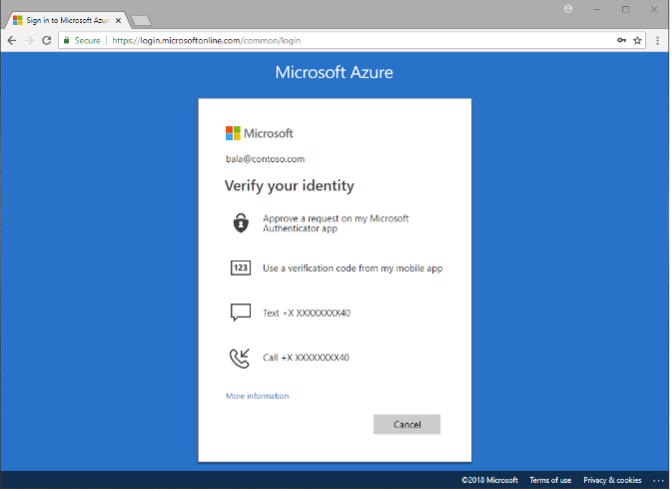Open a new browser tab
The height and width of the screenshot is (491, 672).
[141, 20]
